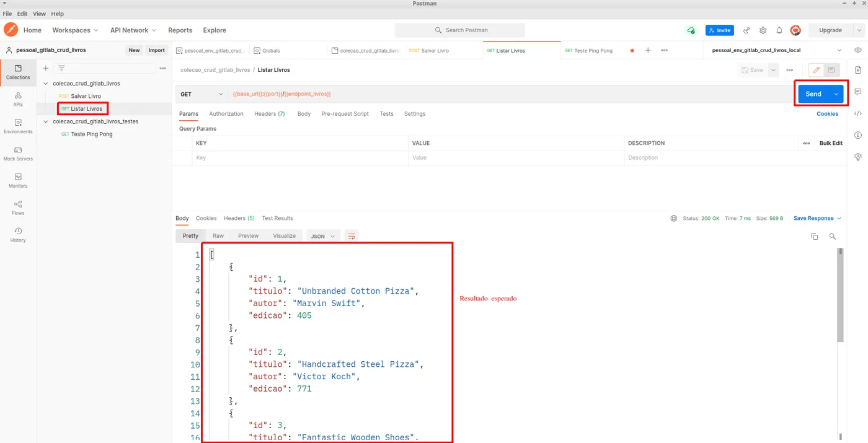Image resolution: width=868 pixels, height=443 pixels.
Task: Switch to the Pre-request Script tab
Action: 345,114
